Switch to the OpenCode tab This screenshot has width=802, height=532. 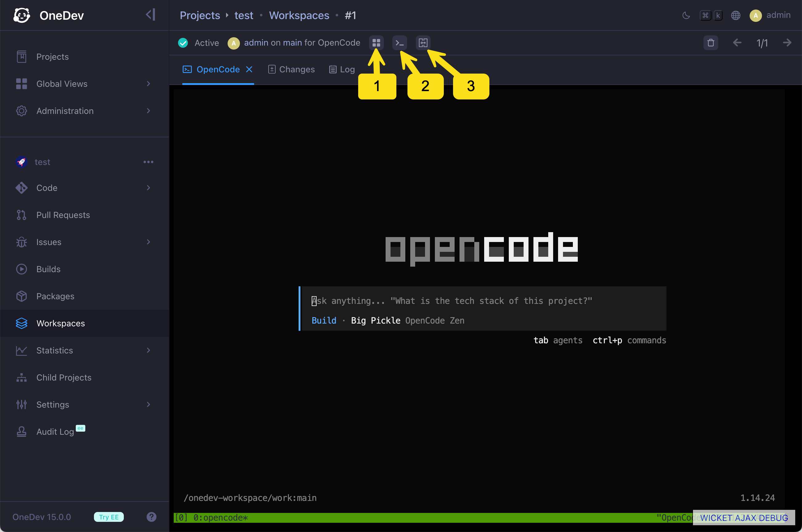[212, 70]
